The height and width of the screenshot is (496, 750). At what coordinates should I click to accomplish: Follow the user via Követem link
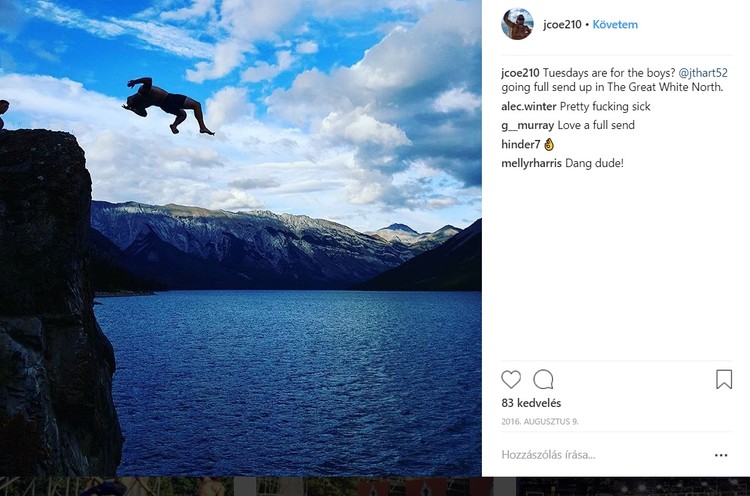tap(615, 24)
